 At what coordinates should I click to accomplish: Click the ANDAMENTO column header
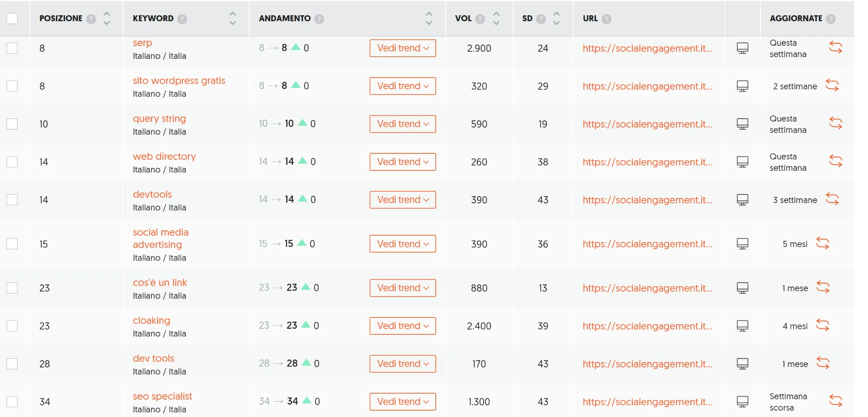(x=284, y=18)
